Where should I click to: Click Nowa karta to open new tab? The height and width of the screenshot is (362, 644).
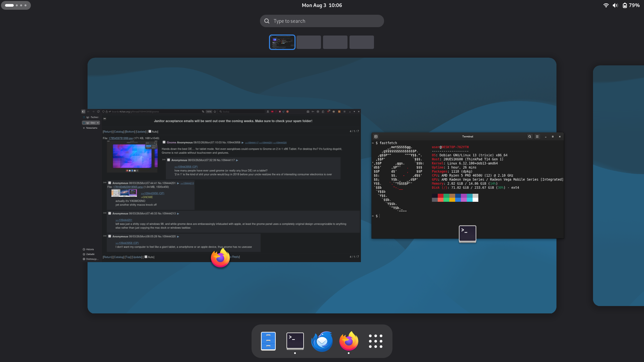[x=90, y=128]
